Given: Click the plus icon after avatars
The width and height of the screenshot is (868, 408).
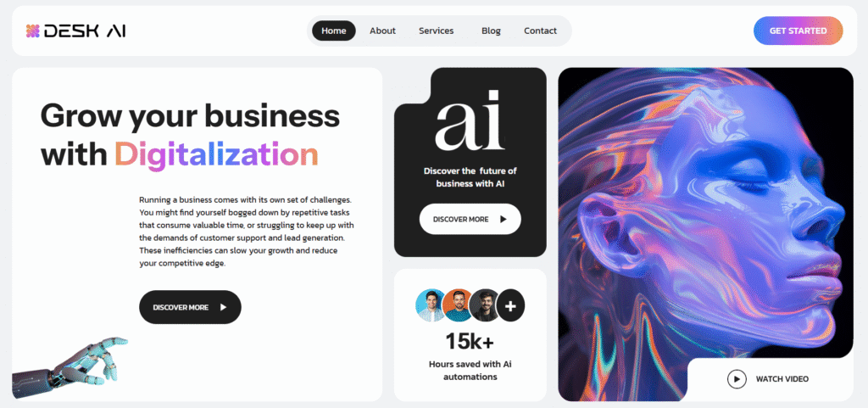Looking at the screenshot, I should 510,305.
